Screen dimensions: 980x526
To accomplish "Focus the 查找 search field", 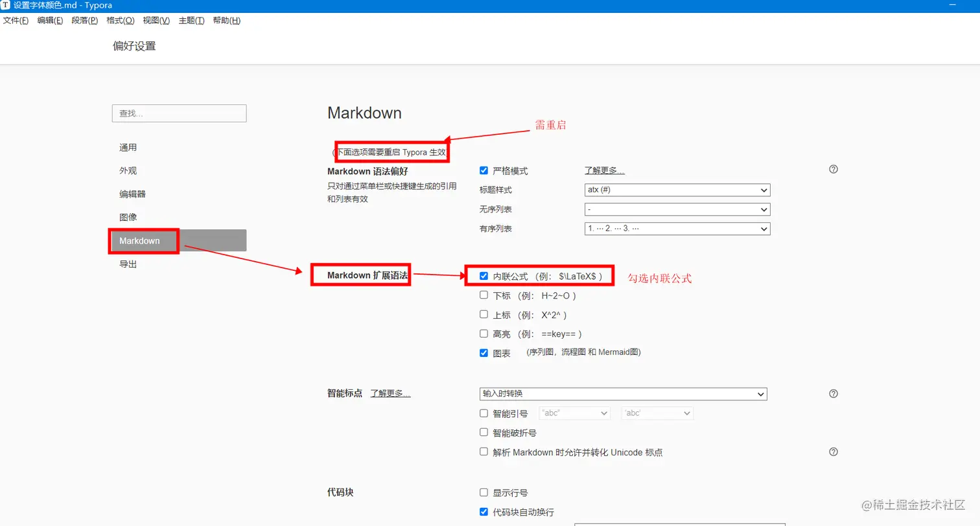I will pyautogui.click(x=179, y=113).
